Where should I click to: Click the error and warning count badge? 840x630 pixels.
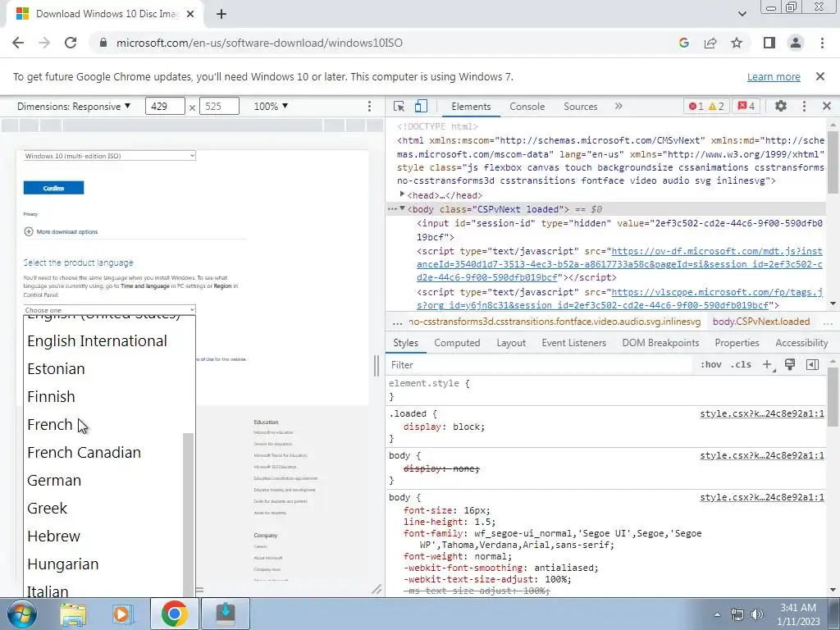(x=706, y=106)
